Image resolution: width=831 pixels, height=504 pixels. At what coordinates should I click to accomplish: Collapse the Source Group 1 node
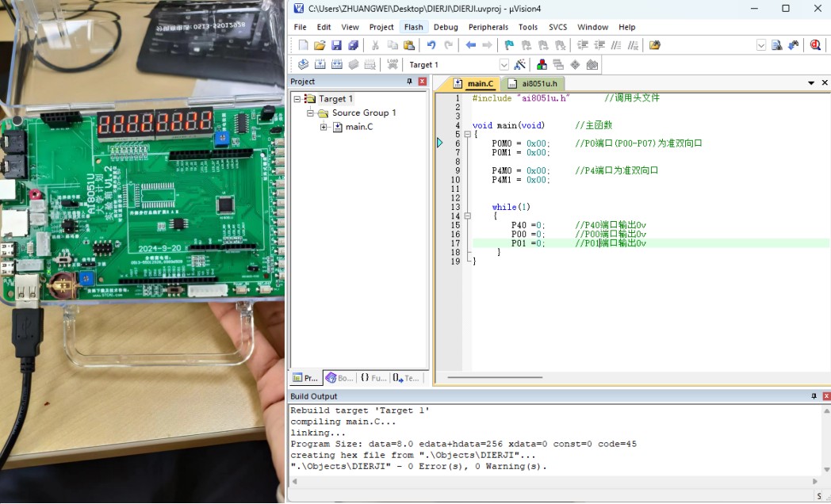pyautogui.click(x=310, y=113)
